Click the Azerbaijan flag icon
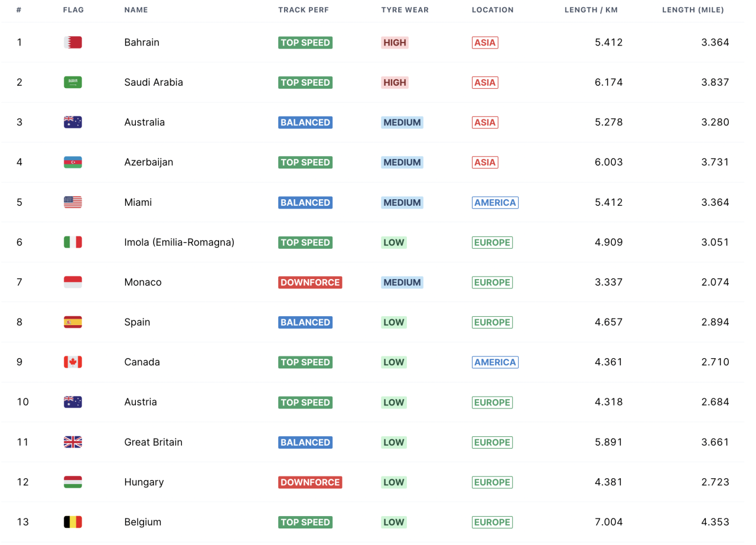 click(x=73, y=162)
